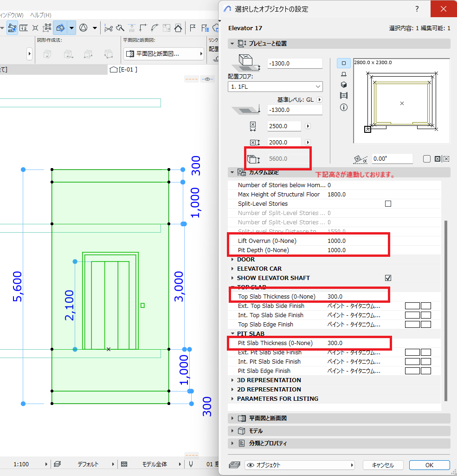457x476 pixels.
Task: Click the suspend groups icon in toolbar
Action: [x=47, y=28]
